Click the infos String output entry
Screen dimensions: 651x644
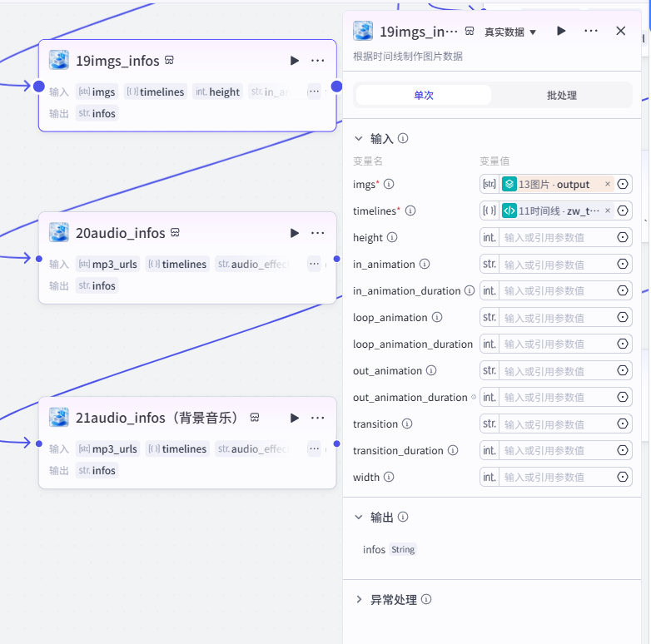389,549
